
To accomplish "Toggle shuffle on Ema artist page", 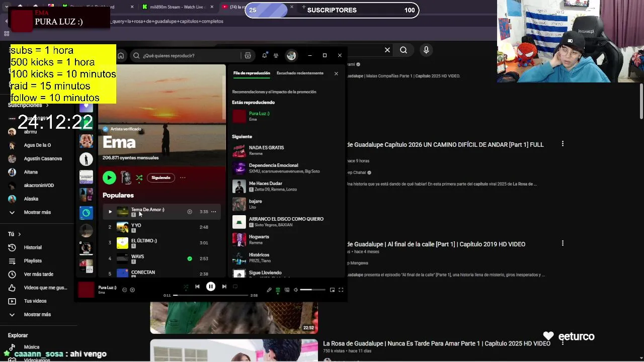I will pyautogui.click(x=139, y=177).
